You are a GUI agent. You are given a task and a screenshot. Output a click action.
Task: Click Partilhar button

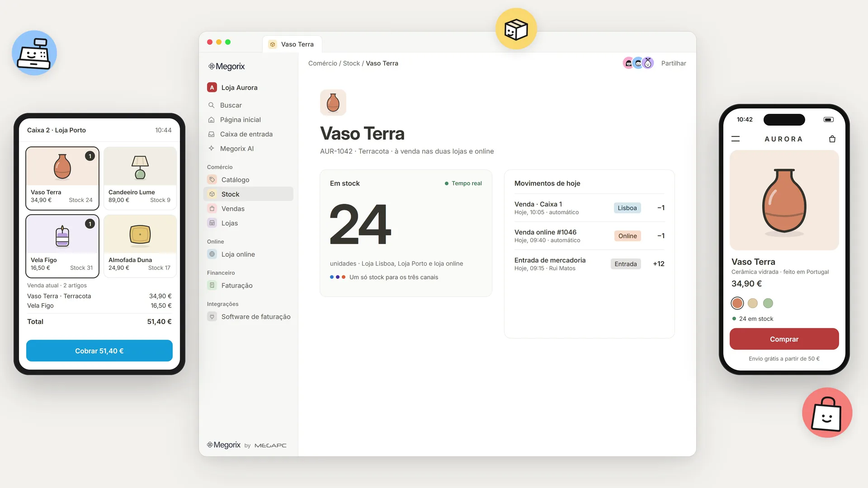(x=674, y=63)
